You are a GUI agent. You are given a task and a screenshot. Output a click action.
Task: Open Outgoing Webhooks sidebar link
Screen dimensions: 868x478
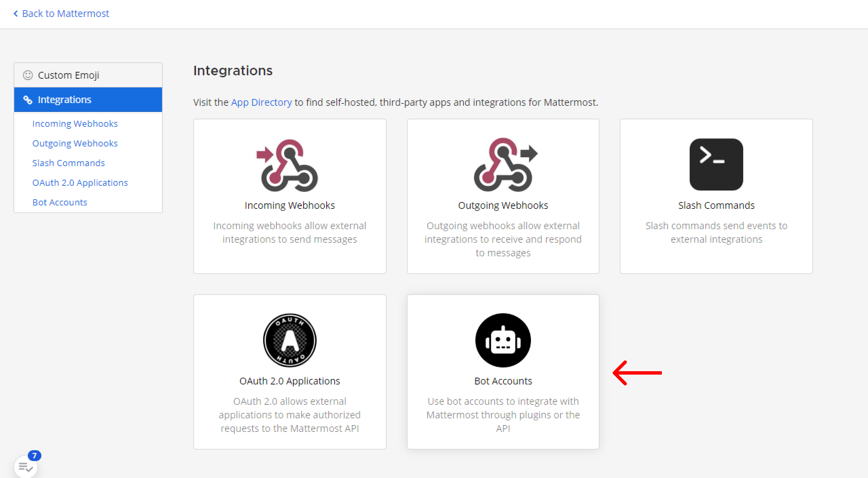click(x=75, y=143)
